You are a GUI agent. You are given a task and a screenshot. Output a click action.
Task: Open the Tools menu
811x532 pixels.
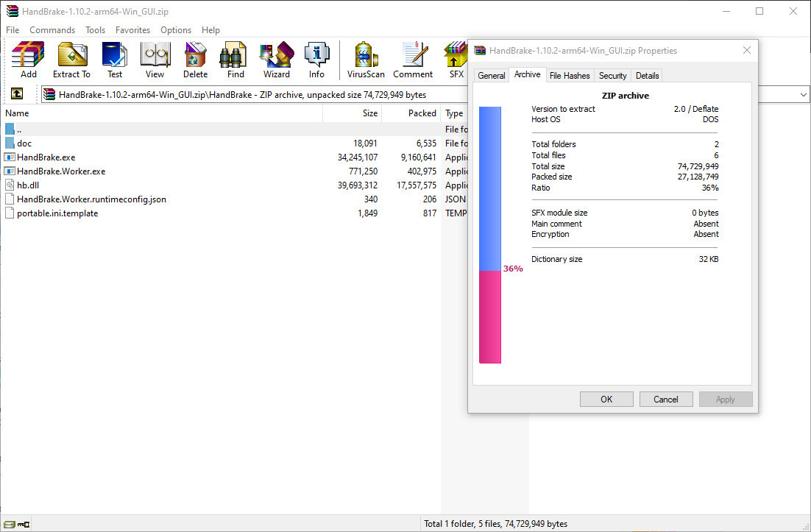tap(95, 30)
